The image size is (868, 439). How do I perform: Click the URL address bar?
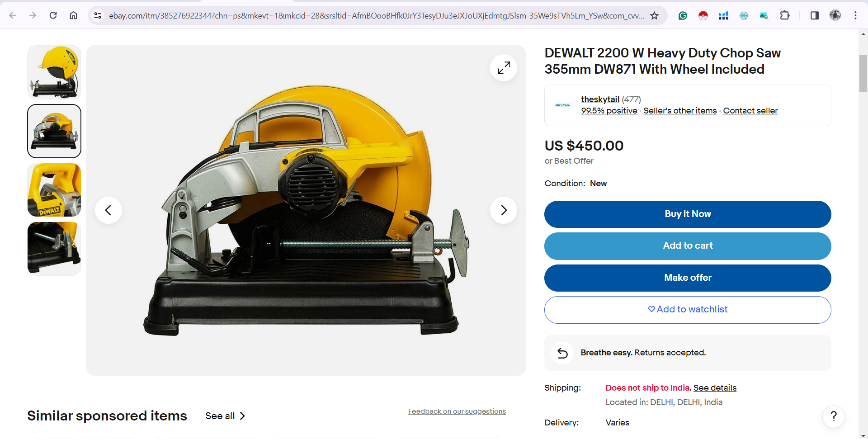tap(377, 15)
